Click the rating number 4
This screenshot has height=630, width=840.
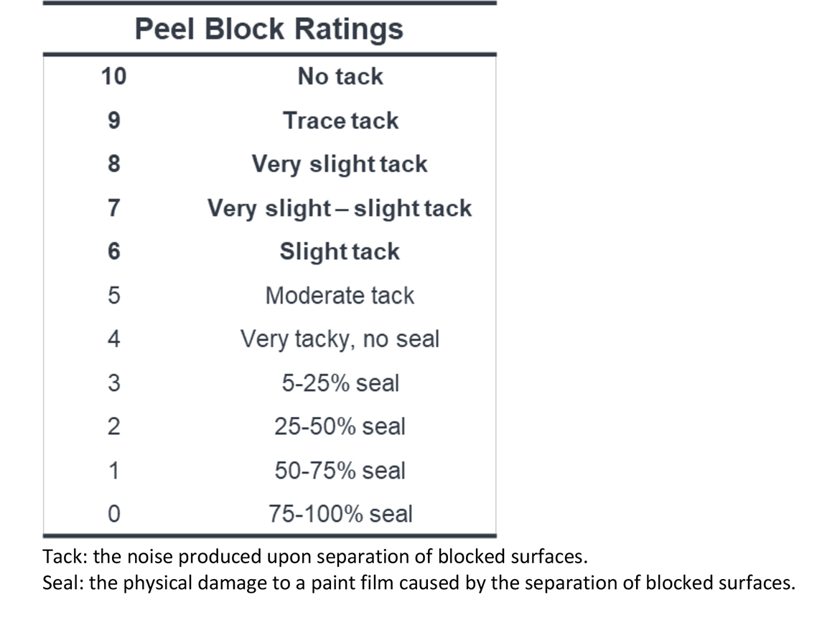pyautogui.click(x=113, y=339)
